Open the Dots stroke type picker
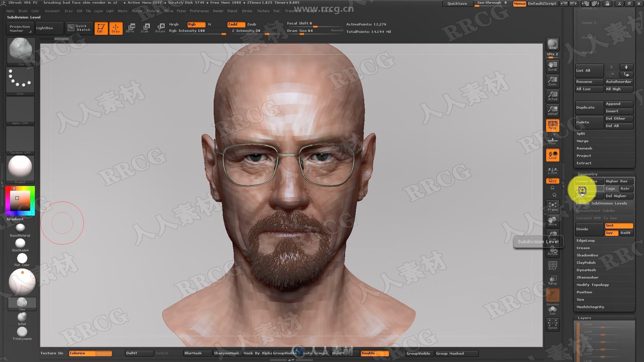The image size is (644, 362). tap(20, 81)
